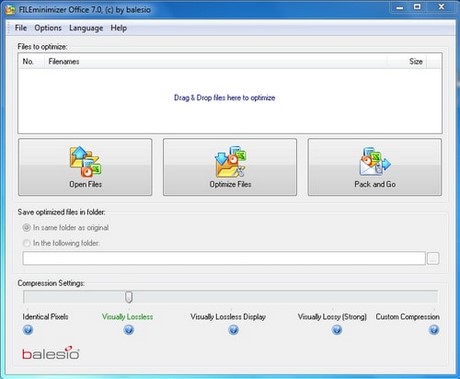
Task: Open the Help menu
Action: tap(119, 28)
